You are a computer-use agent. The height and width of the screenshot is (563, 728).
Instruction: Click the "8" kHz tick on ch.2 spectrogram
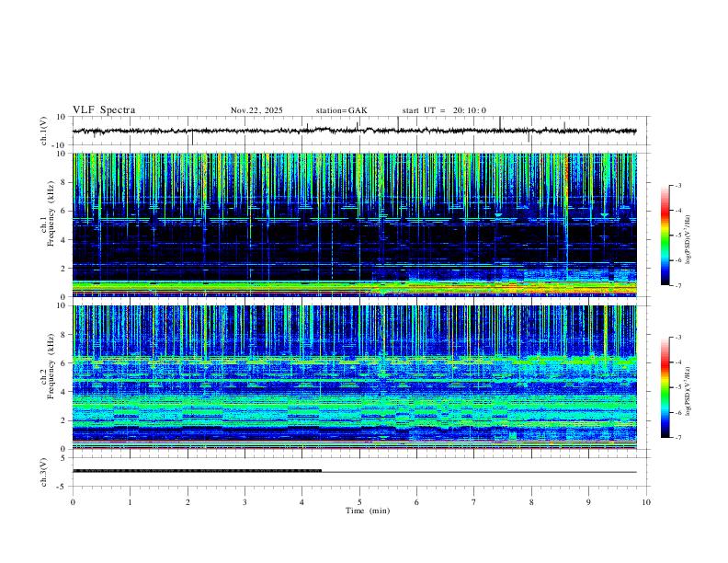63,335
